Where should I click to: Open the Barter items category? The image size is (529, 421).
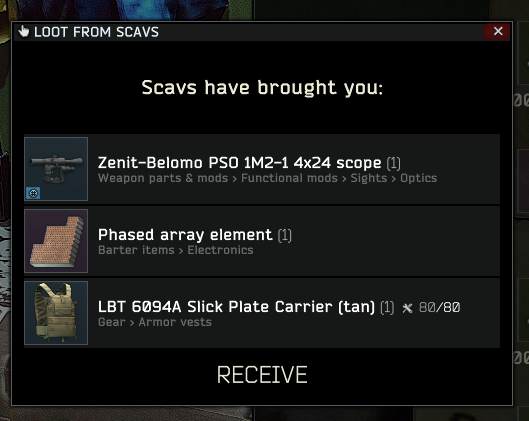[136, 250]
